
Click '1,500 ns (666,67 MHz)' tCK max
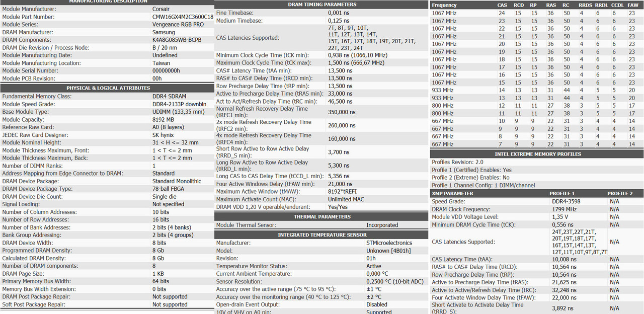[356, 63]
